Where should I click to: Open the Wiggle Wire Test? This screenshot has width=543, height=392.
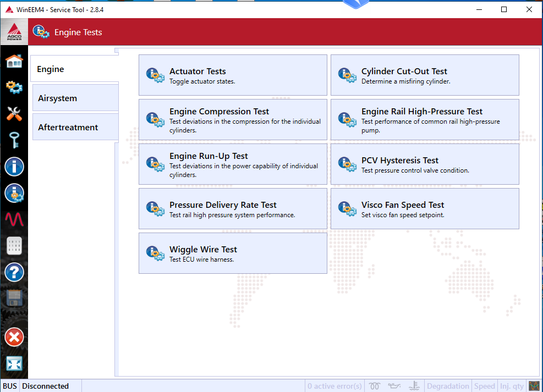point(233,253)
